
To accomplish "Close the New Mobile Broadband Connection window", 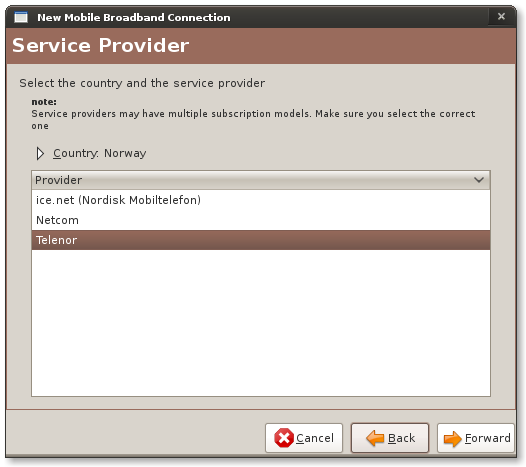I will click(x=501, y=16).
